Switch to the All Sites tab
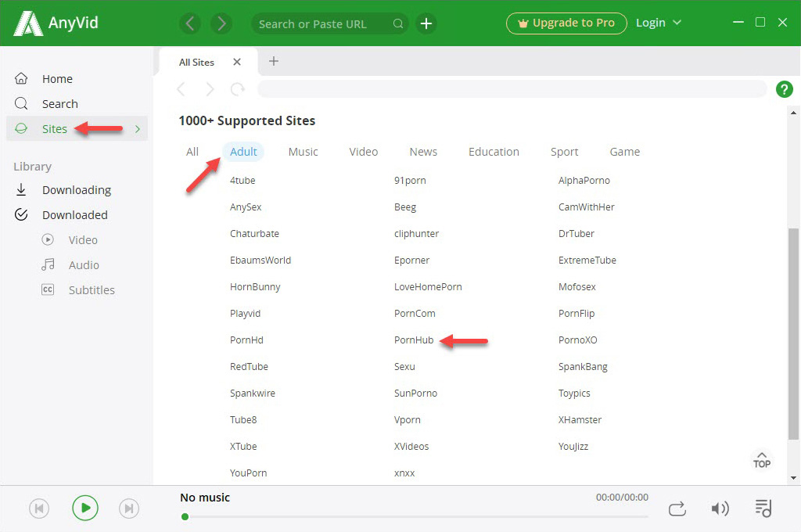The image size is (801, 532). pos(196,63)
